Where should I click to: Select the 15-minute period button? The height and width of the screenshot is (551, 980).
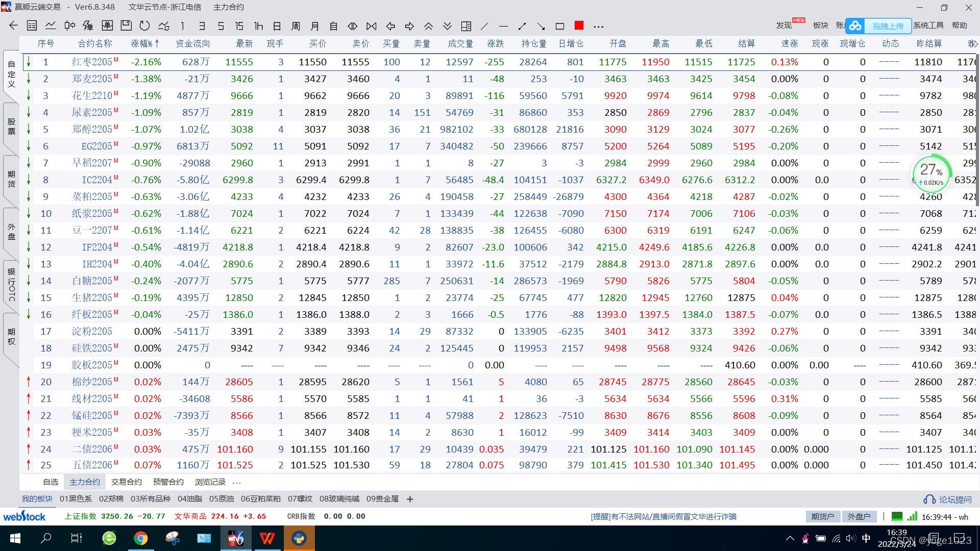(239, 26)
